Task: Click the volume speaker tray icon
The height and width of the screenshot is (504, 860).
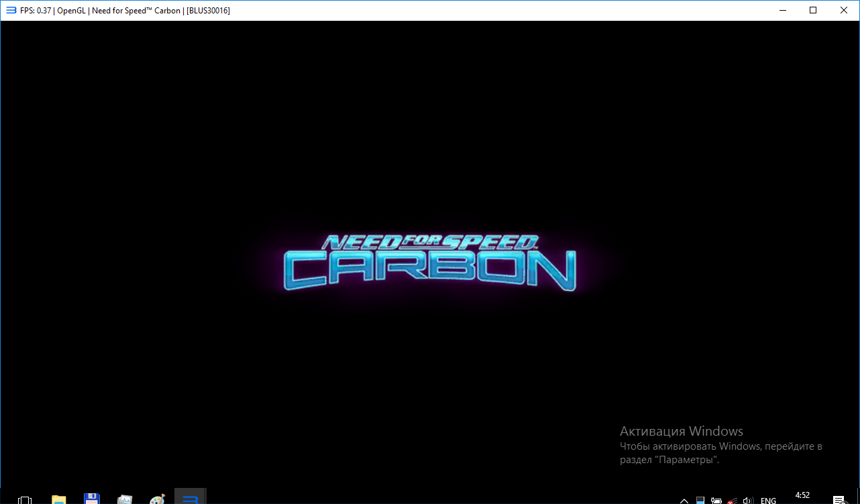Action: click(749, 500)
